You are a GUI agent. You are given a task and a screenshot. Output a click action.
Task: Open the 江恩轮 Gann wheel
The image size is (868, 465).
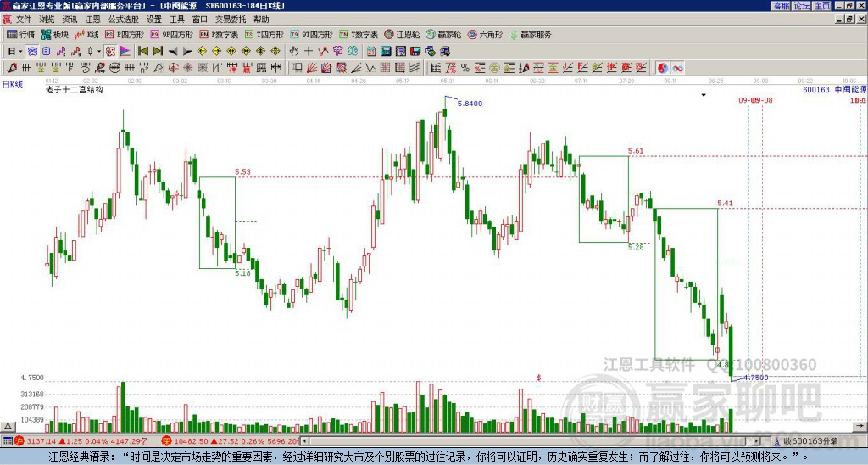(x=402, y=34)
